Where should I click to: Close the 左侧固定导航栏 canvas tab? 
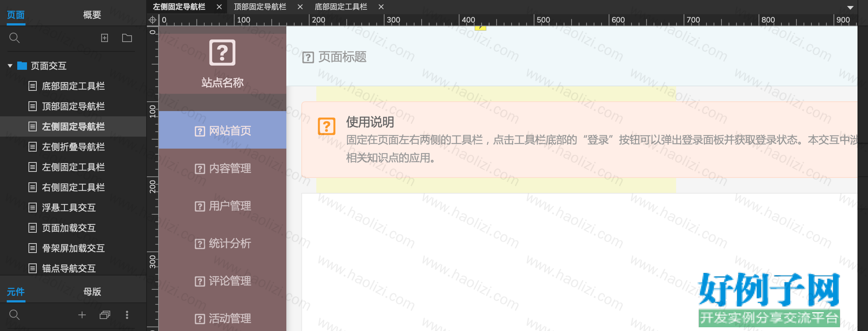click(x=219, y=7)
